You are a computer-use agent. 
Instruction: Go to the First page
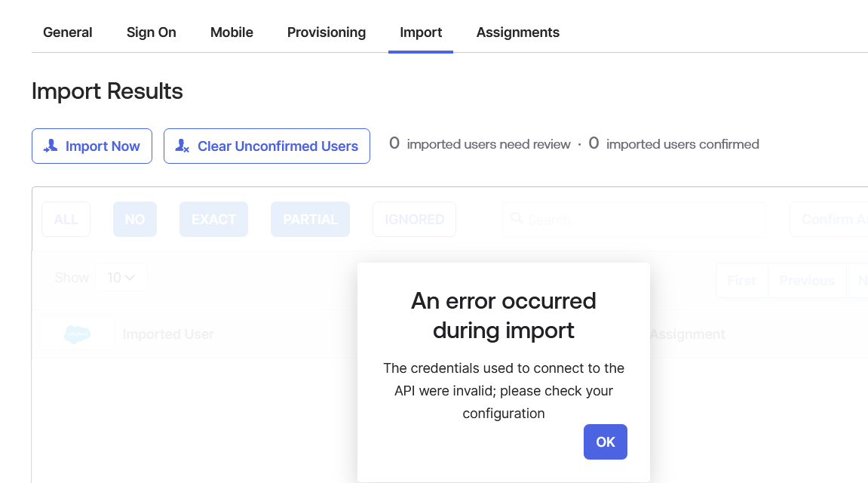coord(741,281)
